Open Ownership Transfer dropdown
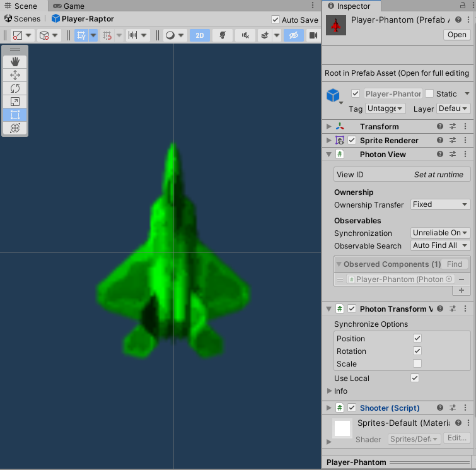The width and height of the screenshot is (476, 470). point(440,204)
